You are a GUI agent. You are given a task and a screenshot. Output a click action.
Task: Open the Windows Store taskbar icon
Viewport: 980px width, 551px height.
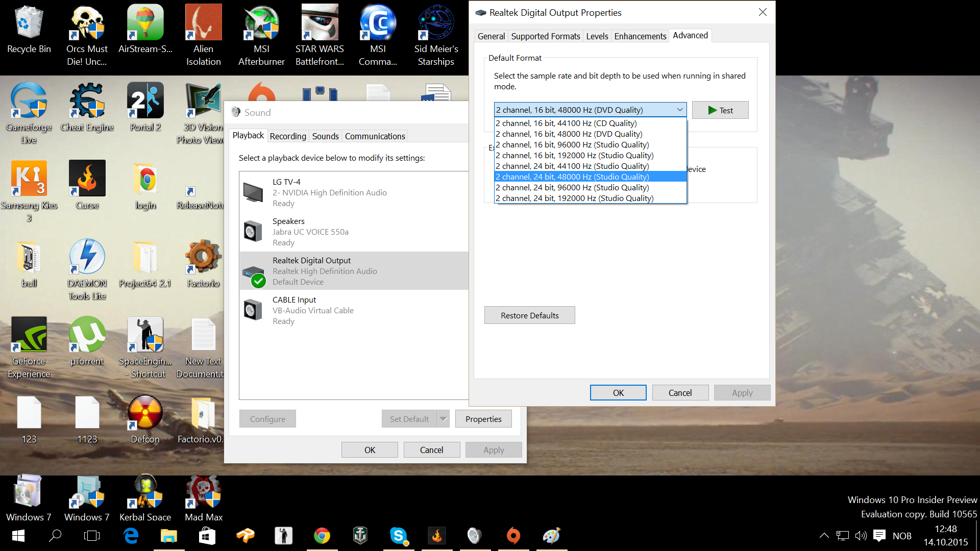207,536
